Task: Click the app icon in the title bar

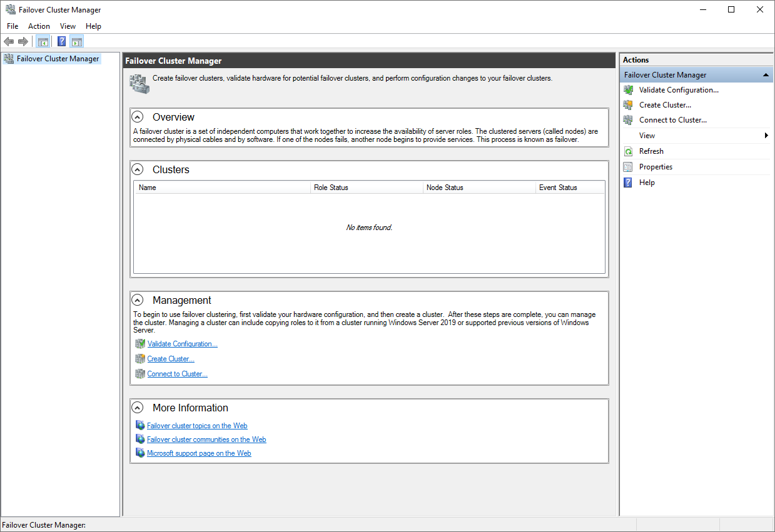Action: (x=11, y=10)
